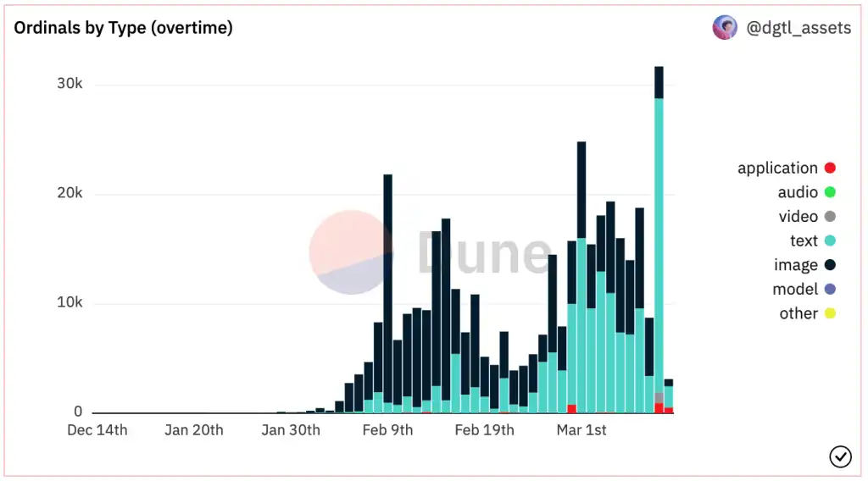Click the red application legend dot
868x481 pixels.
click(x=830, y=168)
